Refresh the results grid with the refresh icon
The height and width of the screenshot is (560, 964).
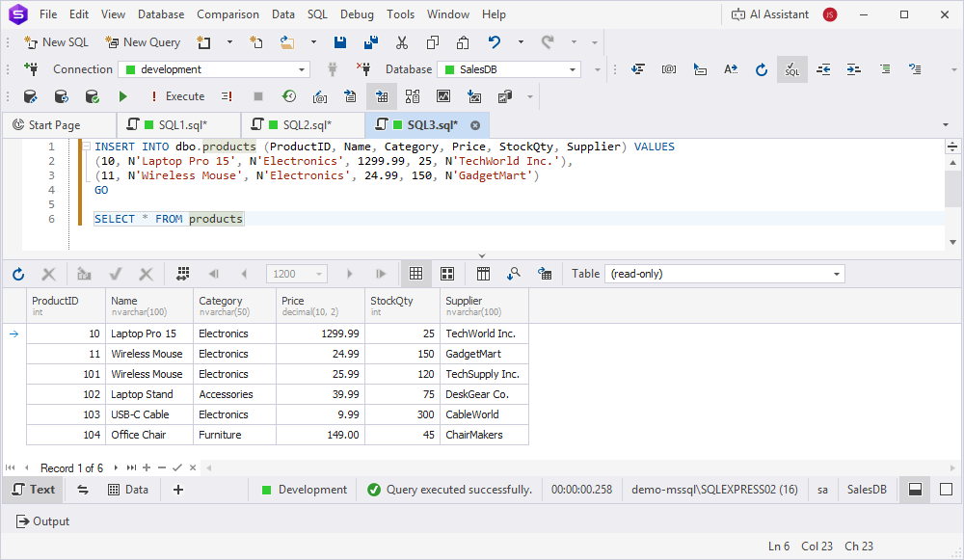point(17,274)
